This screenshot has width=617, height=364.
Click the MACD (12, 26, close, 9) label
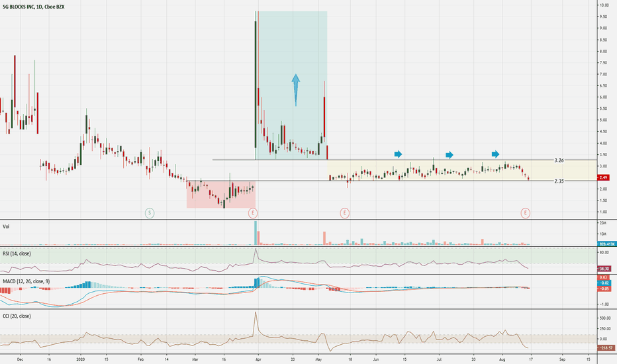26,281
